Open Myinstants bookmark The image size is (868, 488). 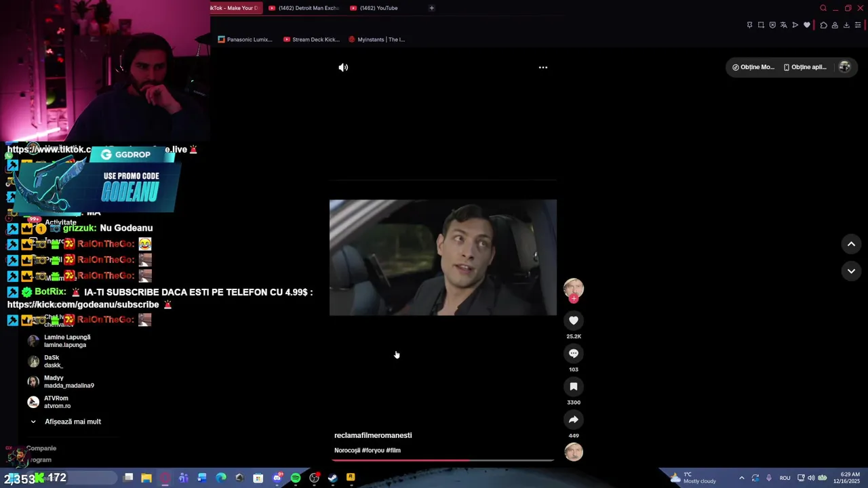click(x=376, y=39)
